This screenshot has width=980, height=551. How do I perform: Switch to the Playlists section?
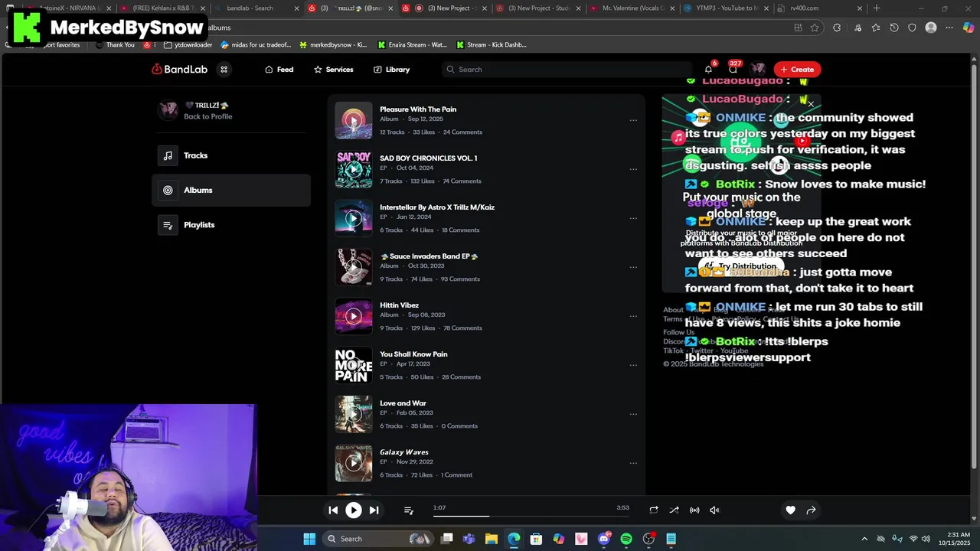coord(230,225)
